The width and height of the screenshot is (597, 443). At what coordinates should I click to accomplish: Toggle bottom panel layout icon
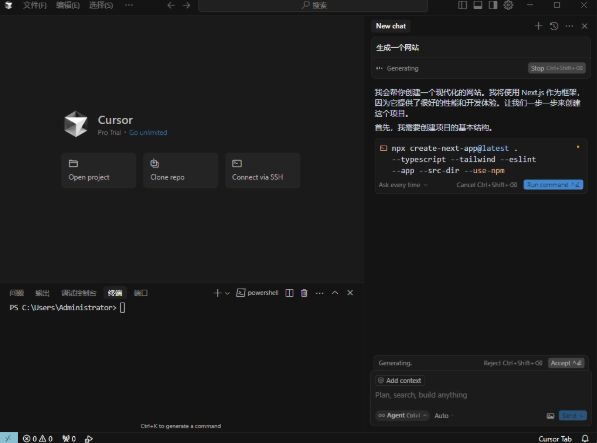coord(477,5)
